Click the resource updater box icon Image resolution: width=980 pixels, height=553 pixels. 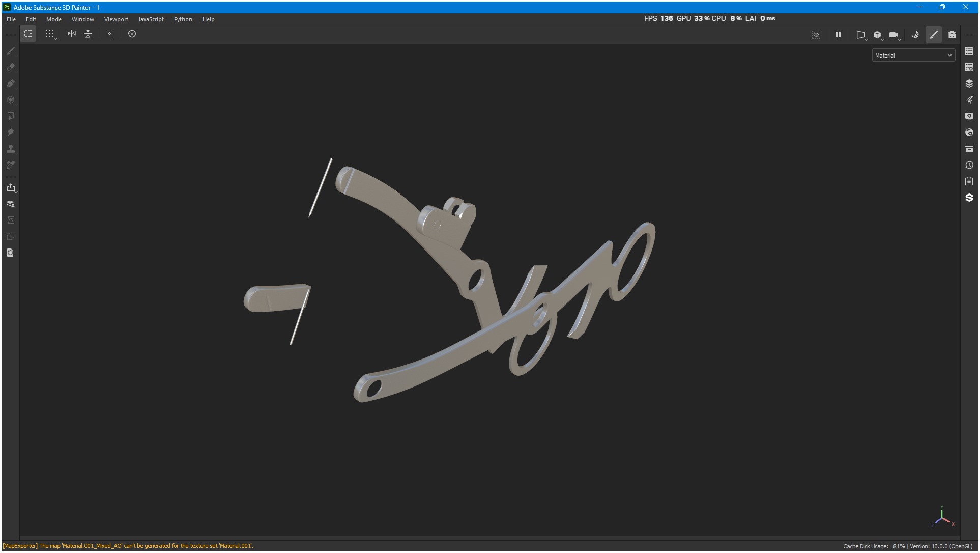click(11, 204)
